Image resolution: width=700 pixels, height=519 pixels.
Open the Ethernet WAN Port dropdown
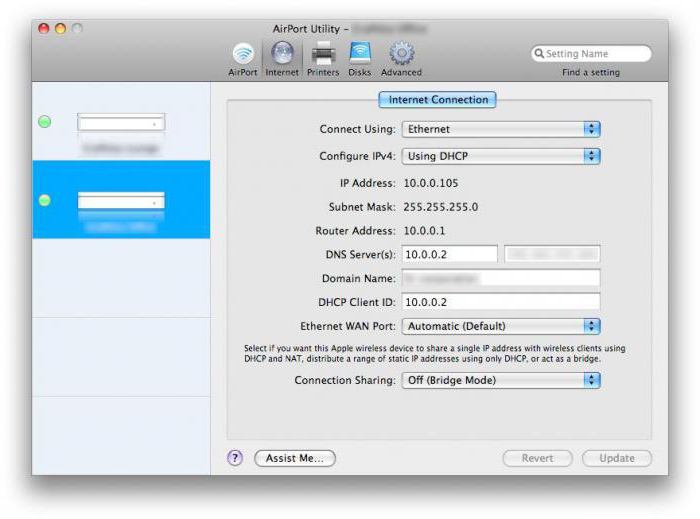click(501, 326)
